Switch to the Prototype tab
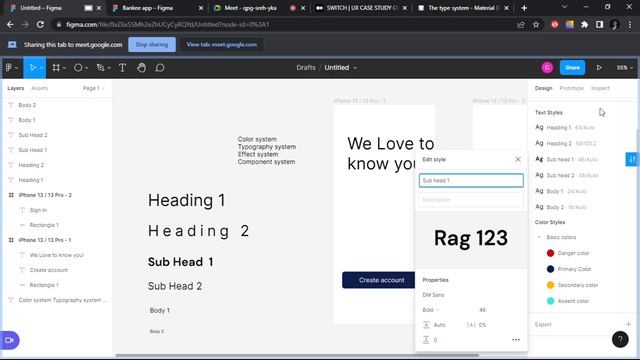Screen dimensions: 640x360 571,88
